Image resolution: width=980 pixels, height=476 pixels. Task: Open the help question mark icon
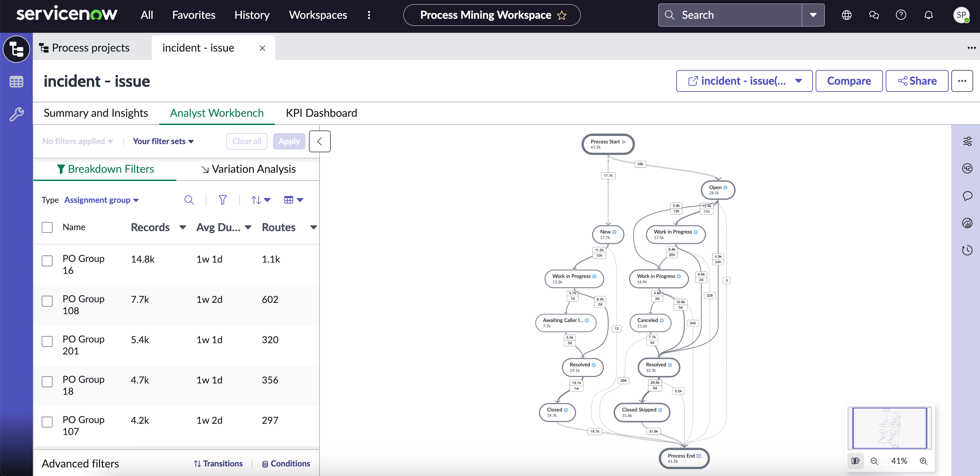click(901, 15)
